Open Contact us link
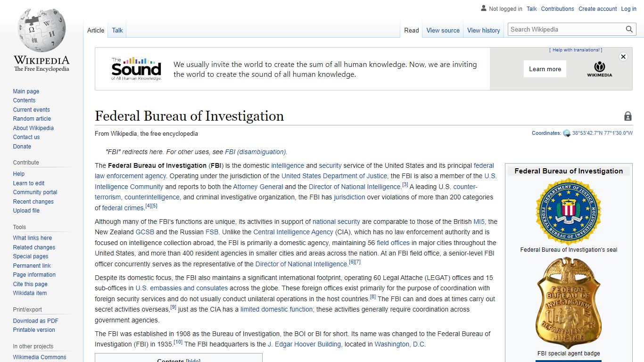The width and height of the screenshot is (644, 362). [26, 137]
